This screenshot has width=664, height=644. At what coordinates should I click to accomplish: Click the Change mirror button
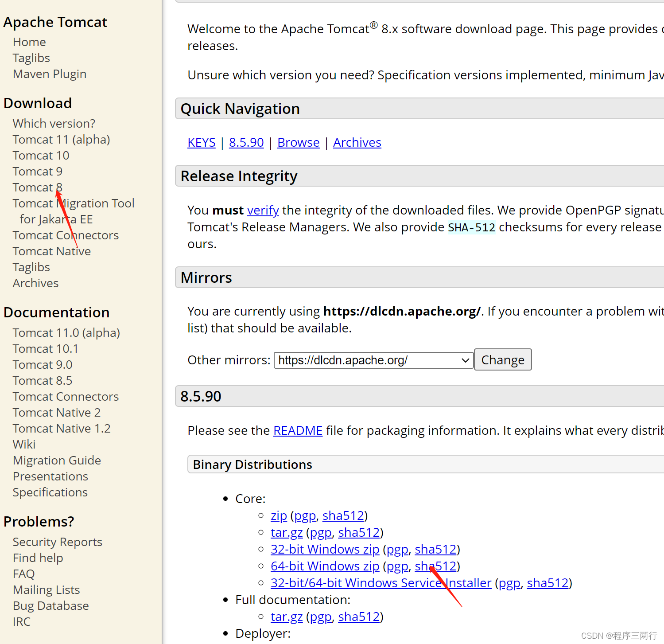click(503, 360)
